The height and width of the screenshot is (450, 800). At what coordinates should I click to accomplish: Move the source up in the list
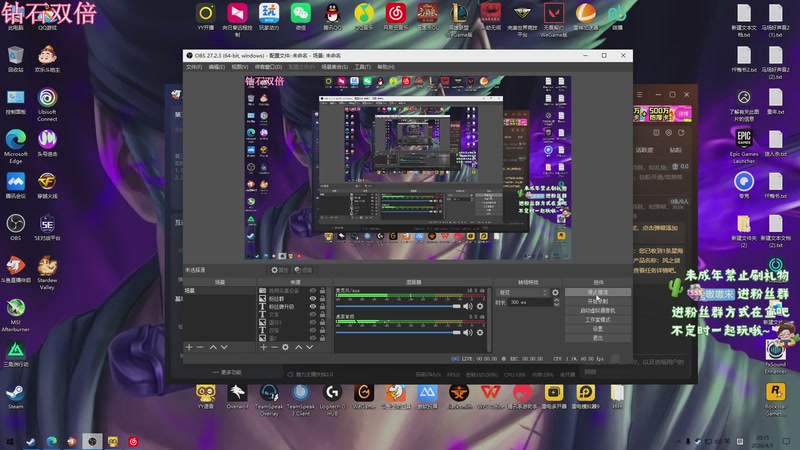(x=298, y=347)
